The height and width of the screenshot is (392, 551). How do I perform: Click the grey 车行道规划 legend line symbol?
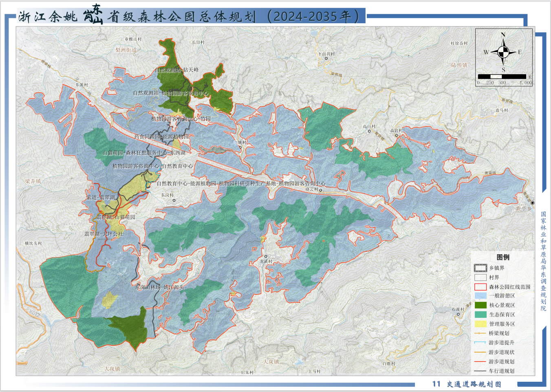point(480,371)
